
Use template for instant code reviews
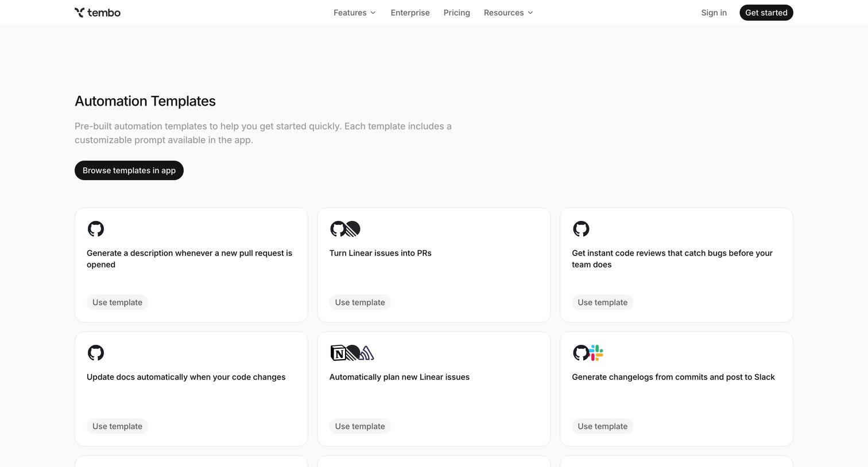[602, 302]
